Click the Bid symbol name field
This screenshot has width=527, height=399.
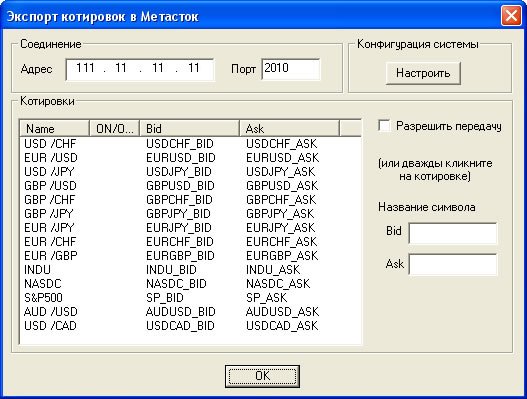453,233
